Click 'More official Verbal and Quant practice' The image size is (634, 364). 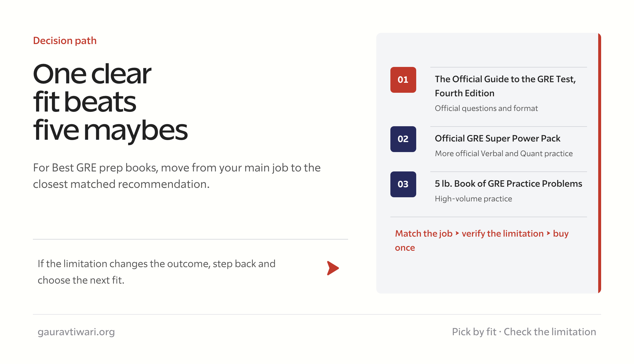(504, 154)
